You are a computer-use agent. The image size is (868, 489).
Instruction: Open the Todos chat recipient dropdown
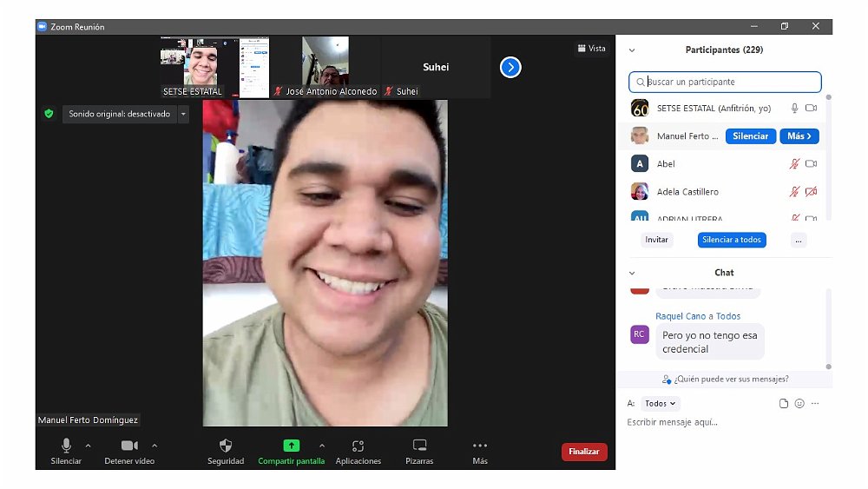click(x=661, y=404)
